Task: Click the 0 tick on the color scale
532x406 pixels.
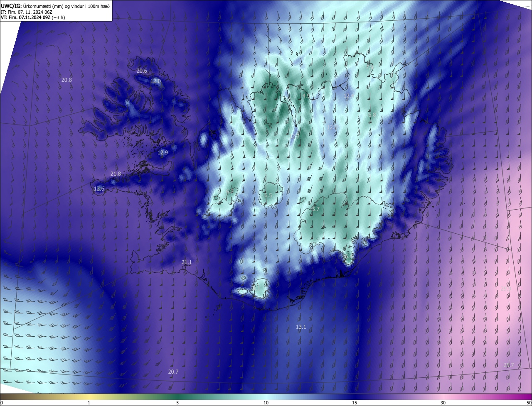Action: point(2,403)
